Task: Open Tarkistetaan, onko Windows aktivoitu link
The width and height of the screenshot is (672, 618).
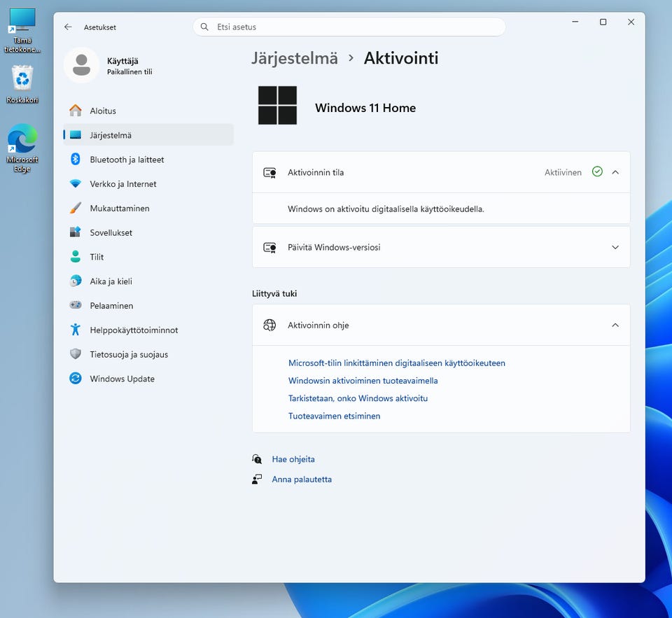Action: tap(358, 398)
